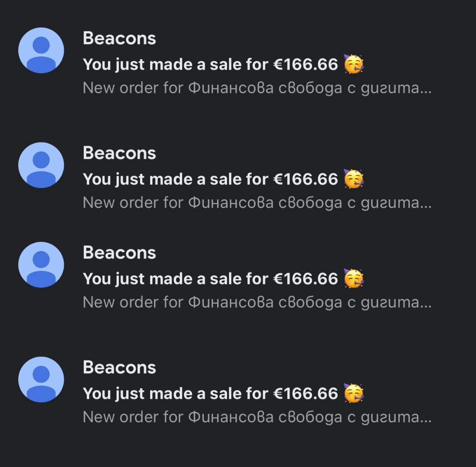476x467 pixels.
Task: Click the party emoji in the last notification
Action: point(353,393)
